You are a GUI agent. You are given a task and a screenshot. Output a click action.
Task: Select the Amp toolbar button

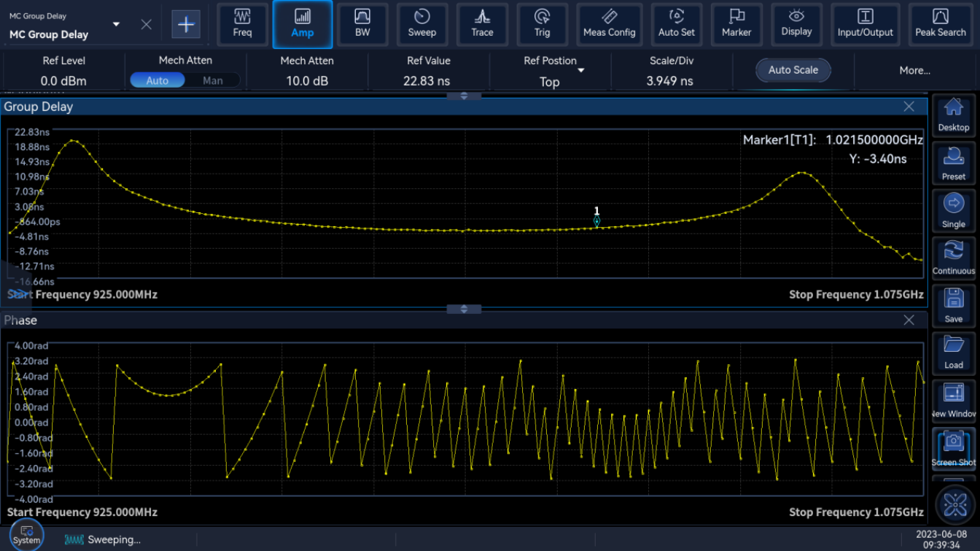click(303, 24)
